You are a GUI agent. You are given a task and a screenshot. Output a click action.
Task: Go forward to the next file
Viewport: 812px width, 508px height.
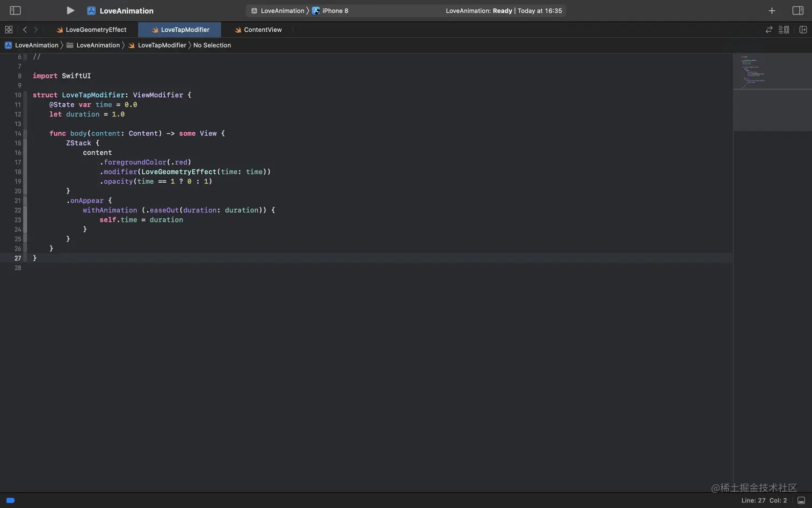[36, 30]
